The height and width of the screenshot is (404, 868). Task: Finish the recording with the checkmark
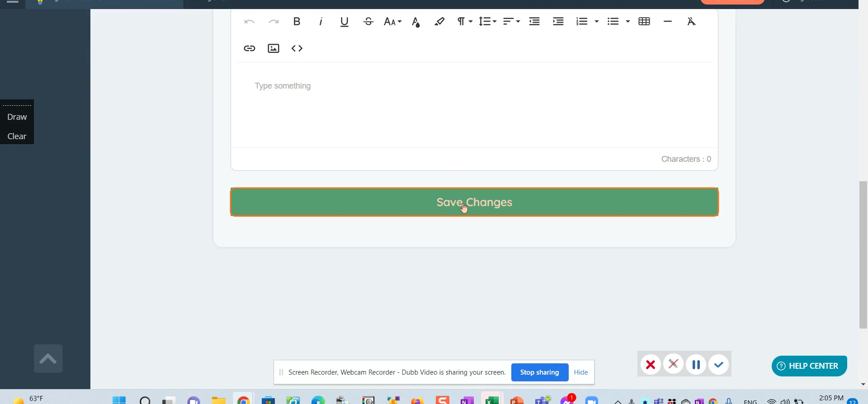[719, 364]
